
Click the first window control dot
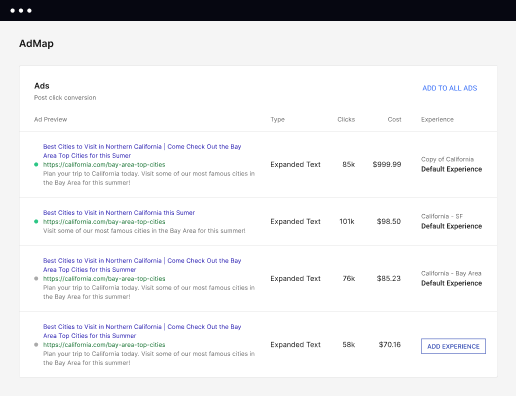(13, 11)
